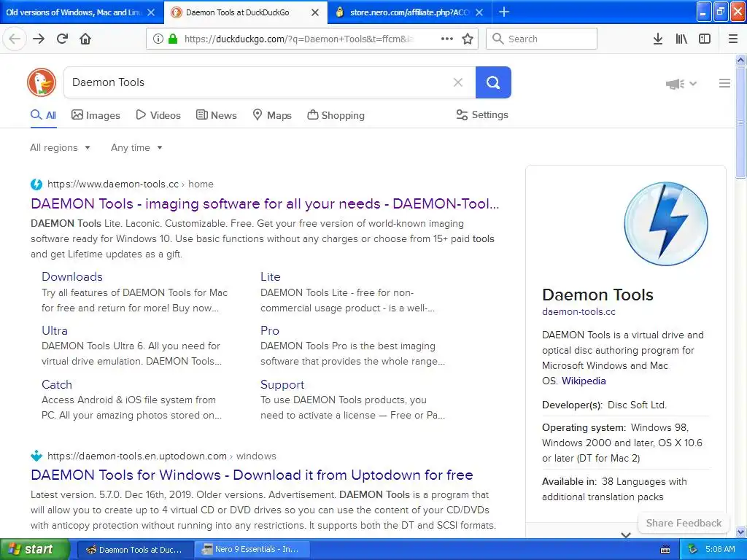Switch to Maps results
747x560 pixels.
(x=272, y=115)
